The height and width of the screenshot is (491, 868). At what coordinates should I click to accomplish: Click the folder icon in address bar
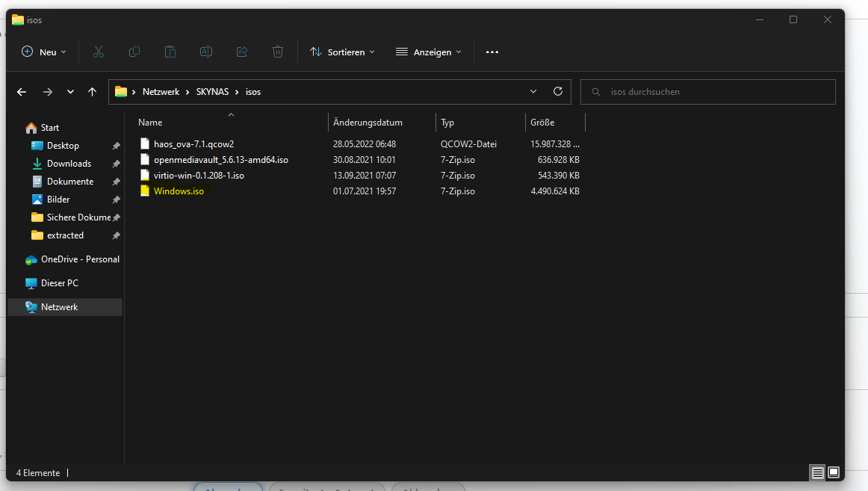pos(121,92)
